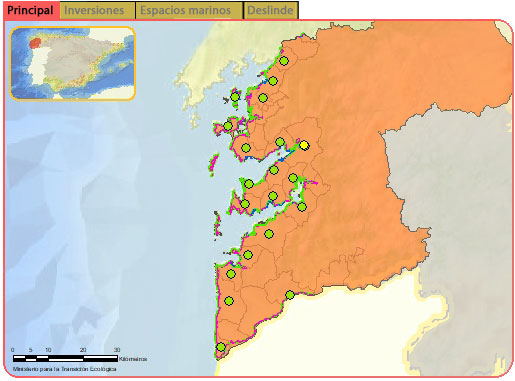
Task: Click the Spain overview inset map
Action: point(72,63)
